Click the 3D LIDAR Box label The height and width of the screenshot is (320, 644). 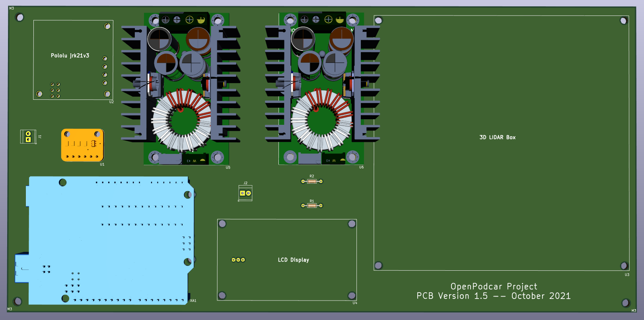[x=497, y=137]
